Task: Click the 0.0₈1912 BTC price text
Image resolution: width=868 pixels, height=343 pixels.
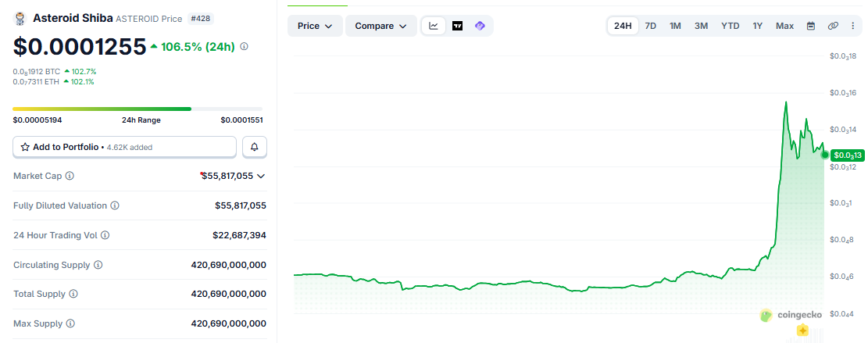Action: click(x=37, y=71)
